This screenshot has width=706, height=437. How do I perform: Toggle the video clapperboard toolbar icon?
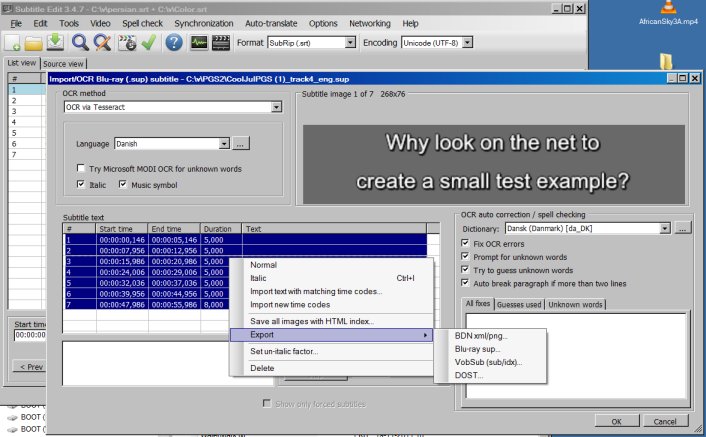coord(221,43)
